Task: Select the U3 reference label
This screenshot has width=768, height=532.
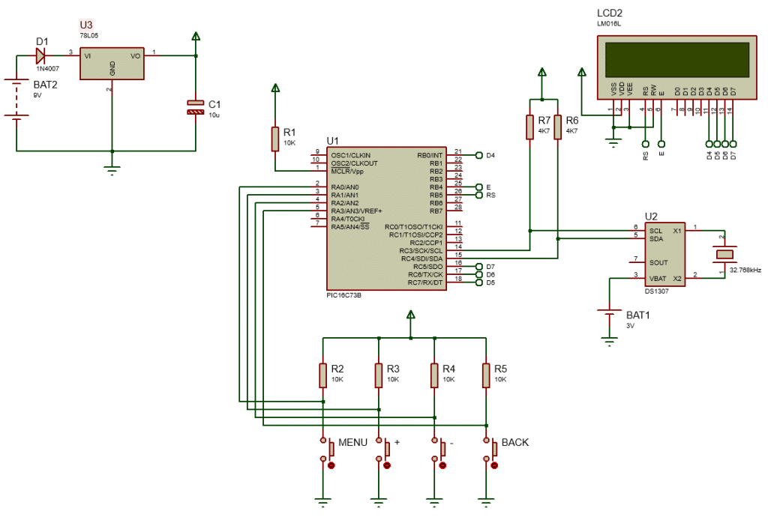Action: click(x=86, y=25)
